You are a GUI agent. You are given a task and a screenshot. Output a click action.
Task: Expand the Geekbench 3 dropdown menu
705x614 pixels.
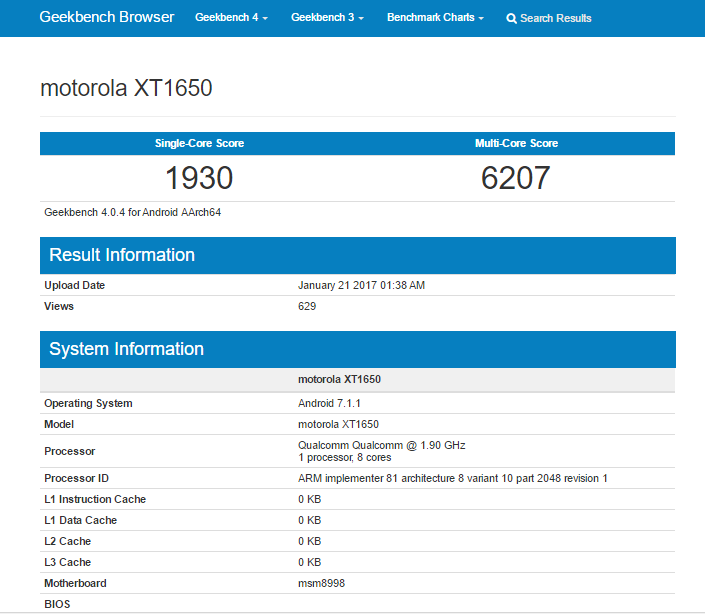[327, 18]
